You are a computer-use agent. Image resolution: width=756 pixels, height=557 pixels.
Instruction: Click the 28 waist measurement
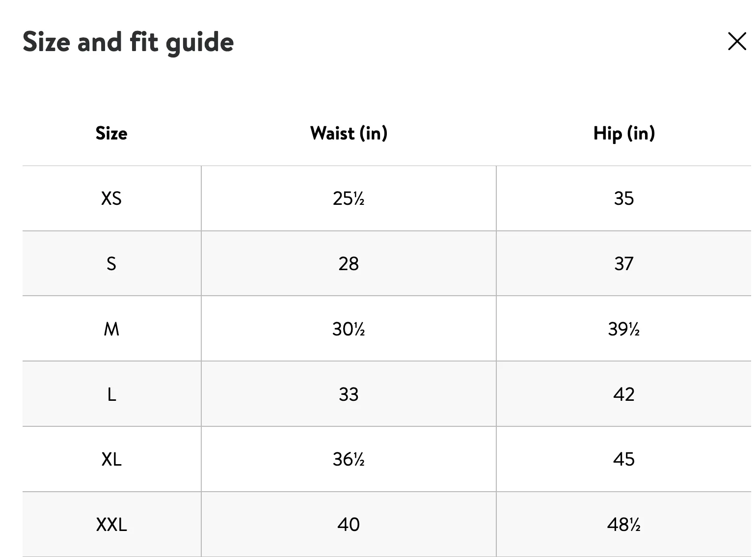pyautogui.click(x=349, y=264)
